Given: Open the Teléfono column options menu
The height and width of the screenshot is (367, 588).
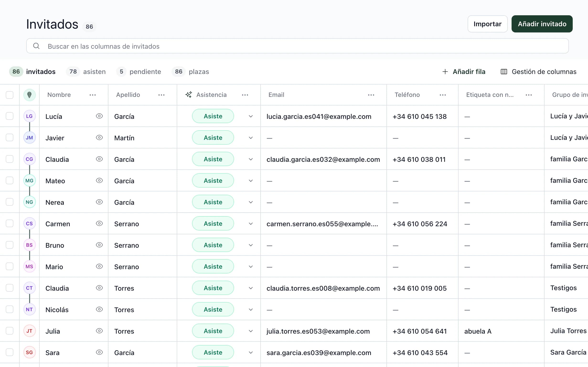Looking at the screenshot, I should coord(443,95).
